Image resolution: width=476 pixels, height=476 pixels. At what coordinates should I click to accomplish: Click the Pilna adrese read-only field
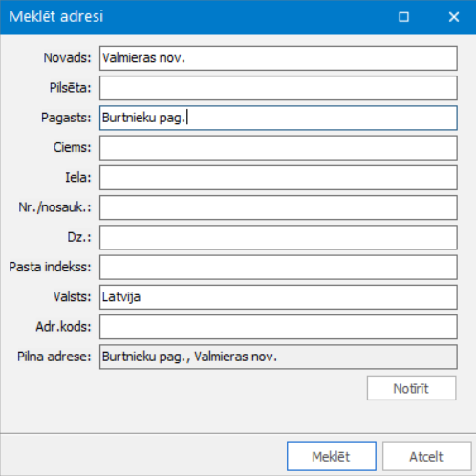[x=278, y=357]
